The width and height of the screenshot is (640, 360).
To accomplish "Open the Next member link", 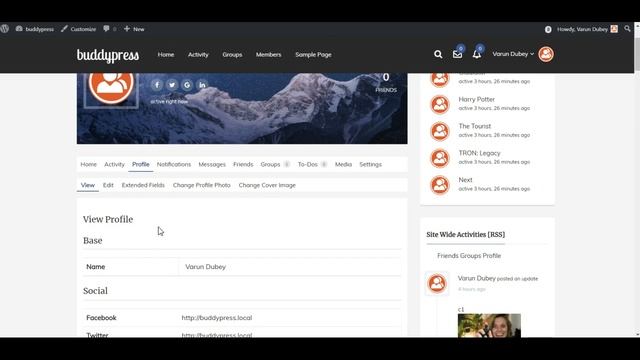I will pyautogui.click(x=465, y=180).
